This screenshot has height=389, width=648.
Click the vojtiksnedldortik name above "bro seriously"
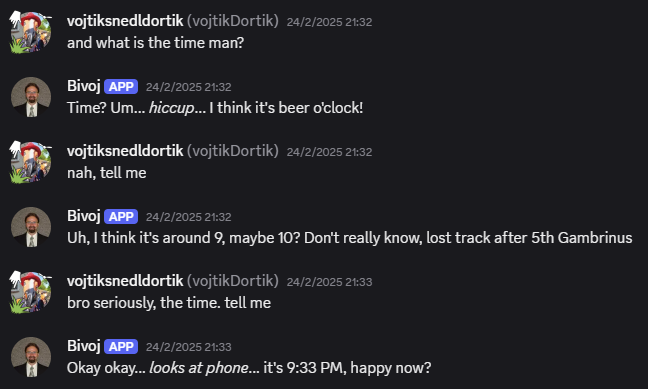click(x=125, y=281)
